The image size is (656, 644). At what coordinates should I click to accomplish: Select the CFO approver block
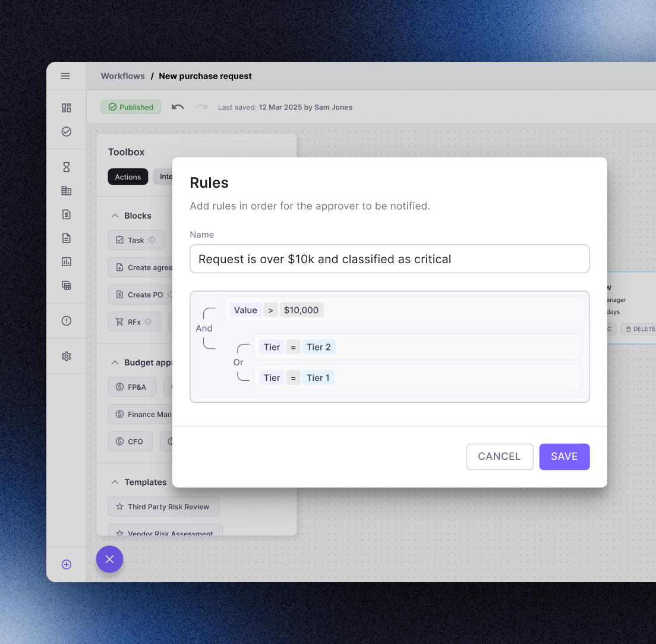130,441
